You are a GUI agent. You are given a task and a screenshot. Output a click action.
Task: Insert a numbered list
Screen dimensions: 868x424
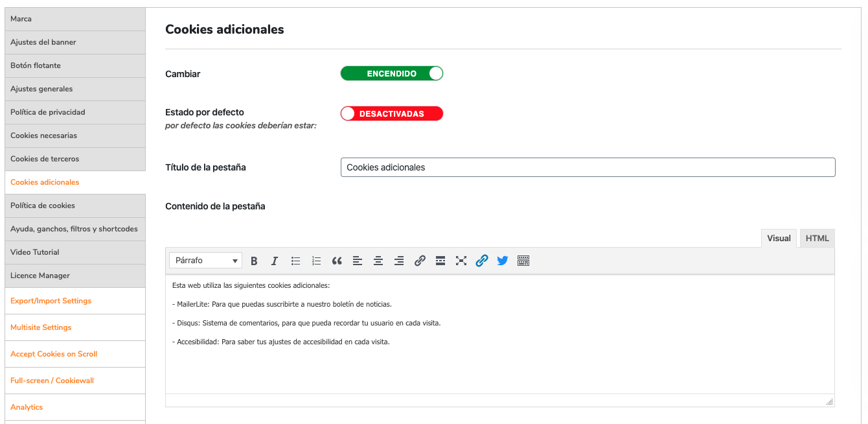point(316,261)
